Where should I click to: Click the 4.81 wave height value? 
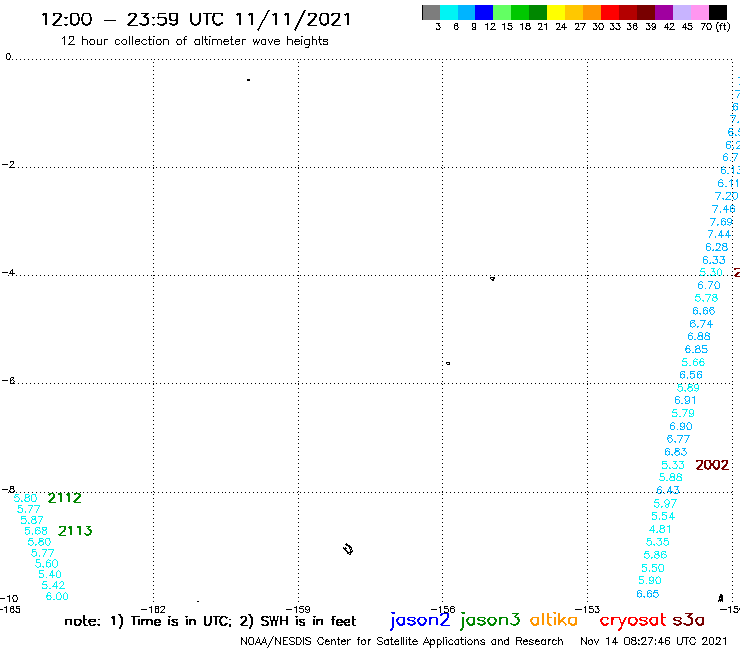(x=660, y=529)
